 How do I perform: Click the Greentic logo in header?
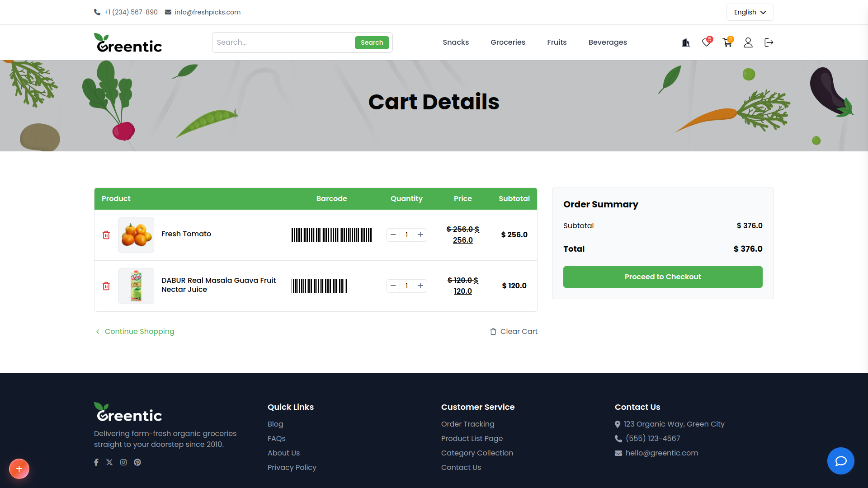(128, 42)
